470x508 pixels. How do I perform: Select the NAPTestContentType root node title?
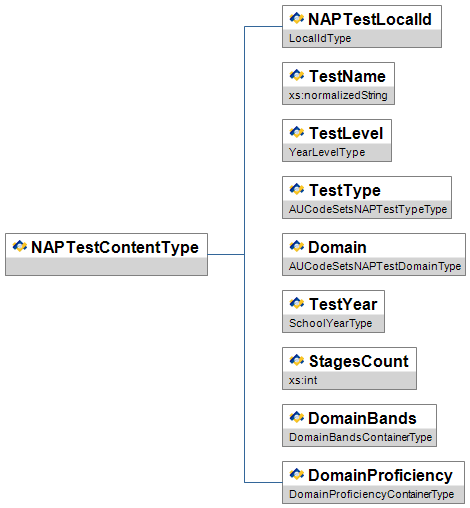tap(115, 248)
